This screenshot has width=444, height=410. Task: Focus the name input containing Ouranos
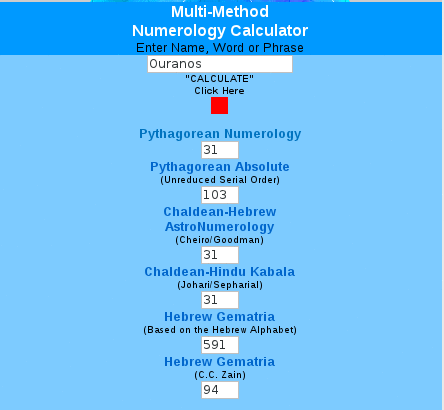pos(220,64)
